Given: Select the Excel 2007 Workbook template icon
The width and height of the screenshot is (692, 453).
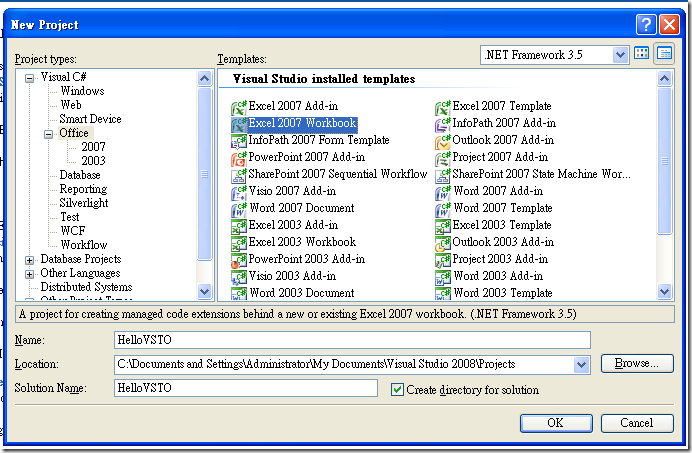Looking at the screenshot, I should click(x=239, y=125).
